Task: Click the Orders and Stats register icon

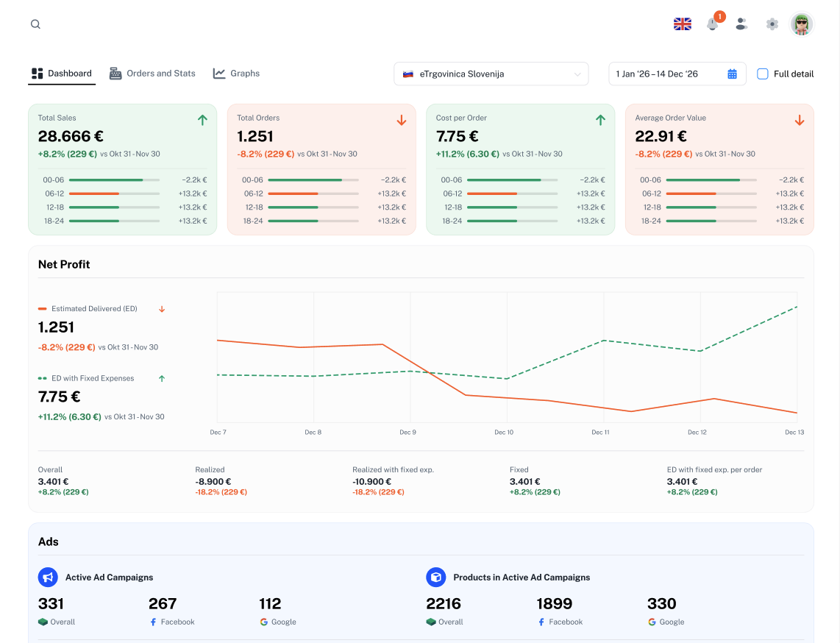Action: tap(115, 74)
